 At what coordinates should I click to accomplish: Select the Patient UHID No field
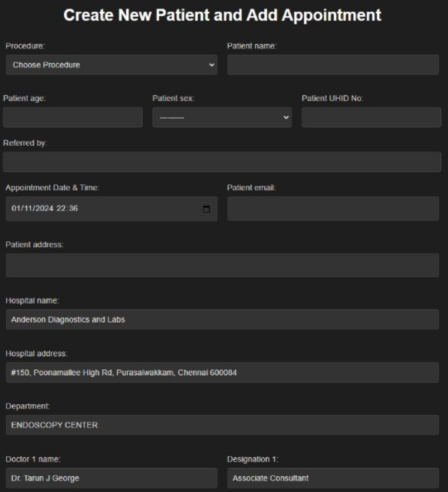[371, 117]
